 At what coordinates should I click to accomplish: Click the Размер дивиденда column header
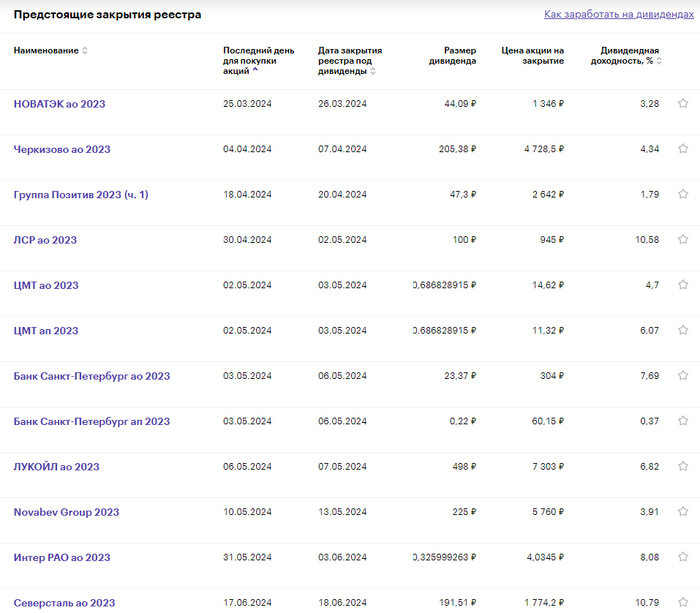click(x=452, y=56)
